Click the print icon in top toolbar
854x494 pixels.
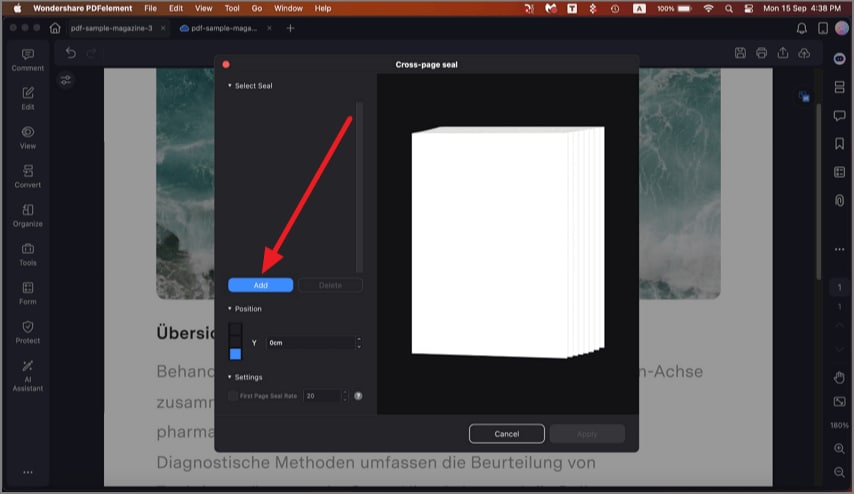761,53
